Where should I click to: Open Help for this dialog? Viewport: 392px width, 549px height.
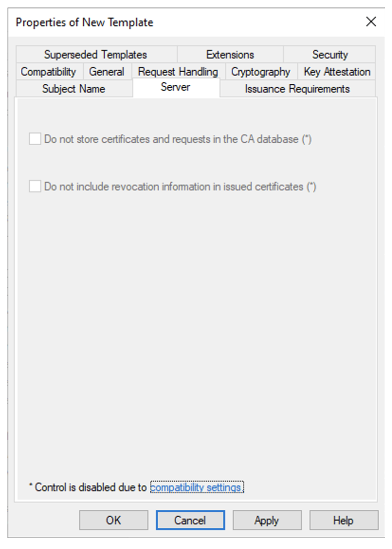point(343,520)
